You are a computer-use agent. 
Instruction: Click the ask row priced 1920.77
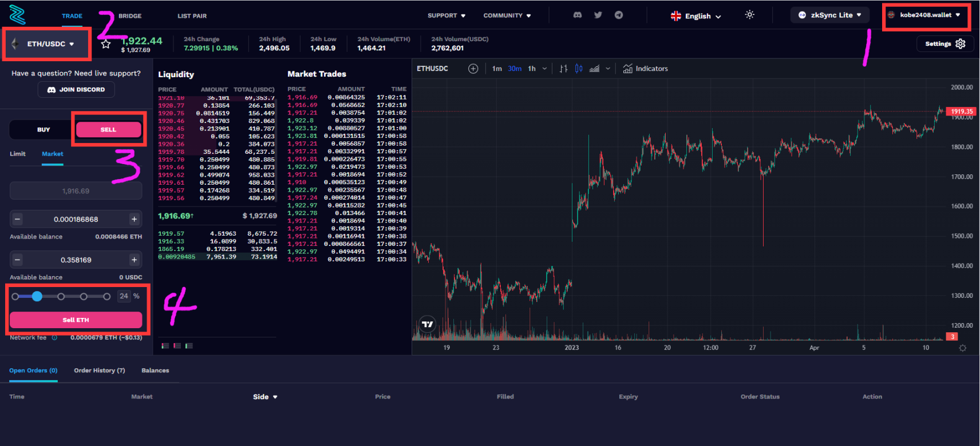216,106
